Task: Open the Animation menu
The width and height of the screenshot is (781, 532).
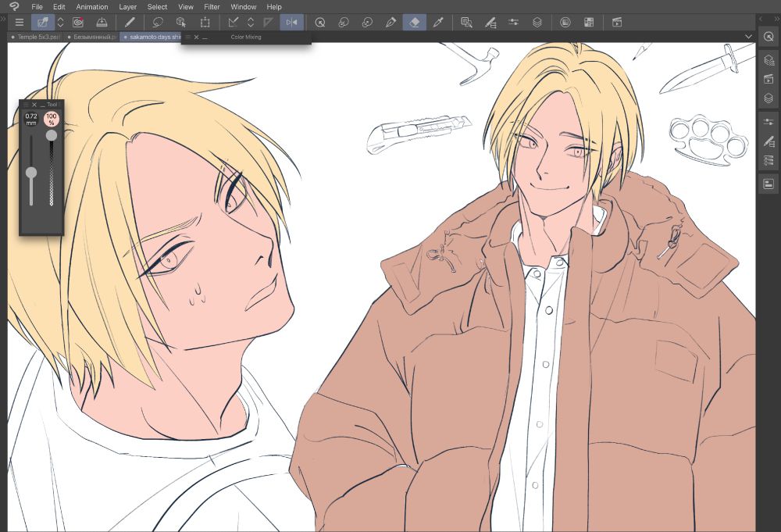Action: click(x=92, y=7)
